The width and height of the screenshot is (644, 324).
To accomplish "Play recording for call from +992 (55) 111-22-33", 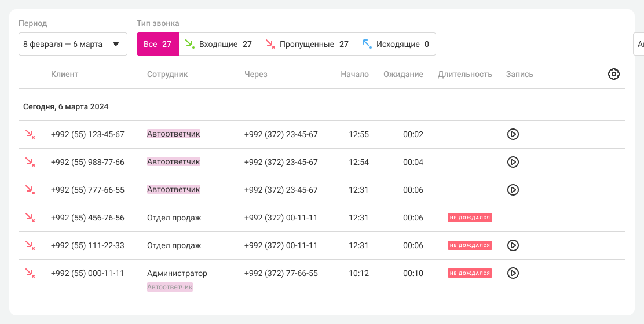I will tap(513, 245).
